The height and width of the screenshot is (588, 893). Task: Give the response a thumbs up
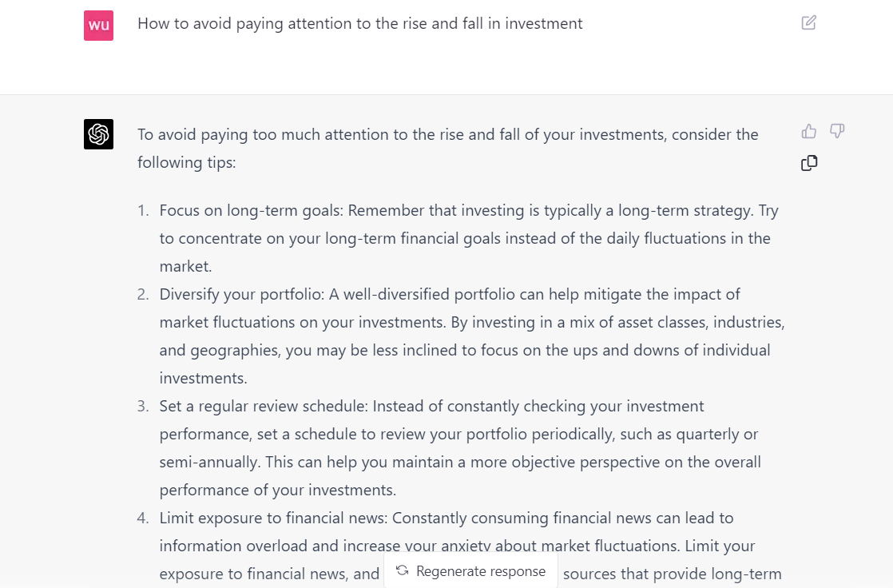(808, 131)
